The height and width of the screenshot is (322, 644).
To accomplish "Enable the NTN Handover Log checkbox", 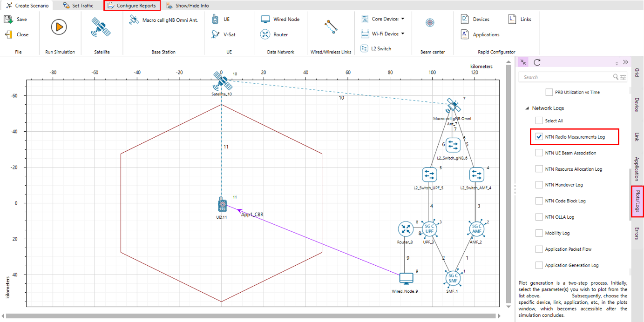I will [x=539, y=185].
